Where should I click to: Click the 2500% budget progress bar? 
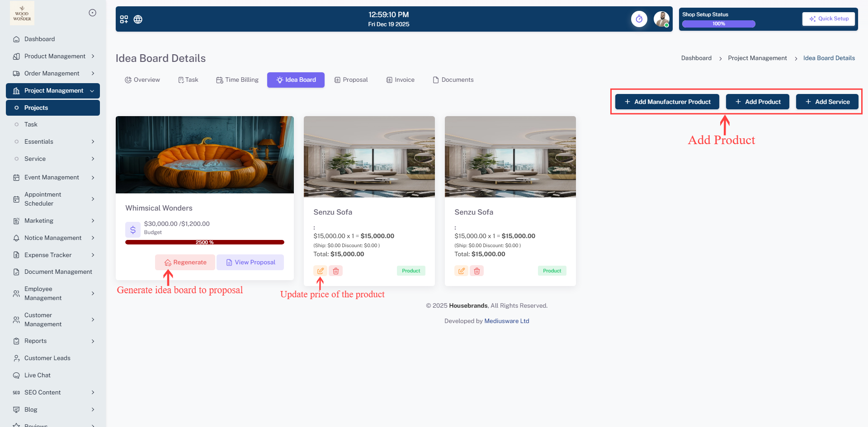pos(204,242)
